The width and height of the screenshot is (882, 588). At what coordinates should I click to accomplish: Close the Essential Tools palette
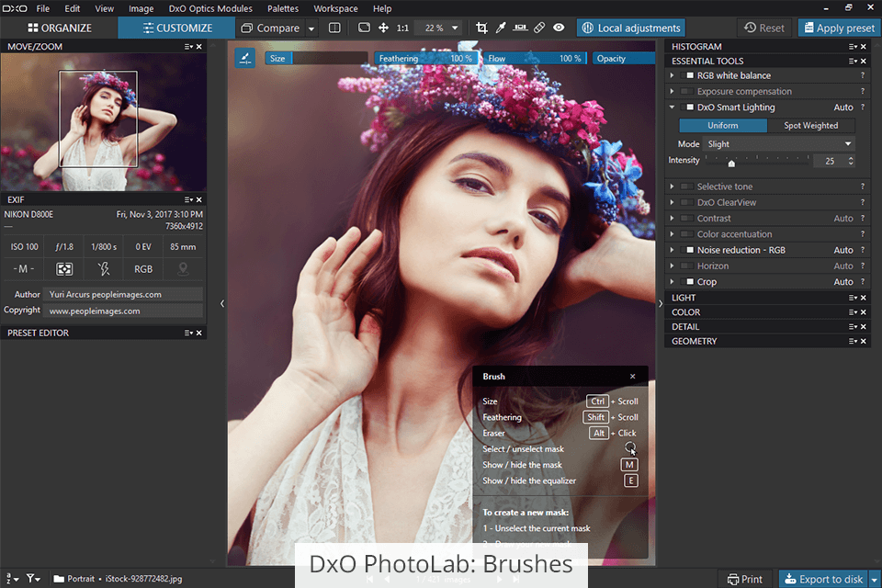(864, 61)
